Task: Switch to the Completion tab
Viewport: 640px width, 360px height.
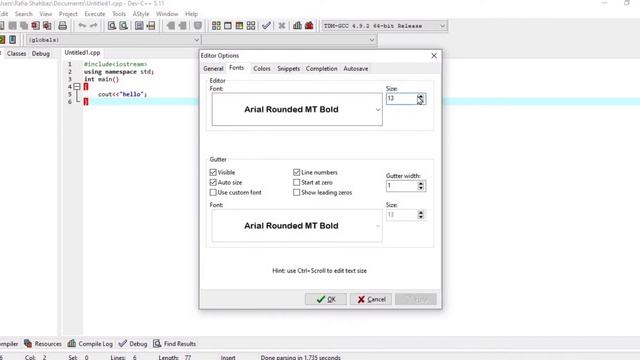Action: pyautogui.click(x=322, y=69)
